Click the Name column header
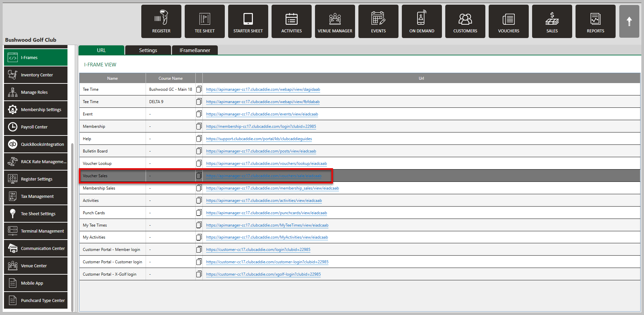 pyautogui.click(x=113, y=78)
